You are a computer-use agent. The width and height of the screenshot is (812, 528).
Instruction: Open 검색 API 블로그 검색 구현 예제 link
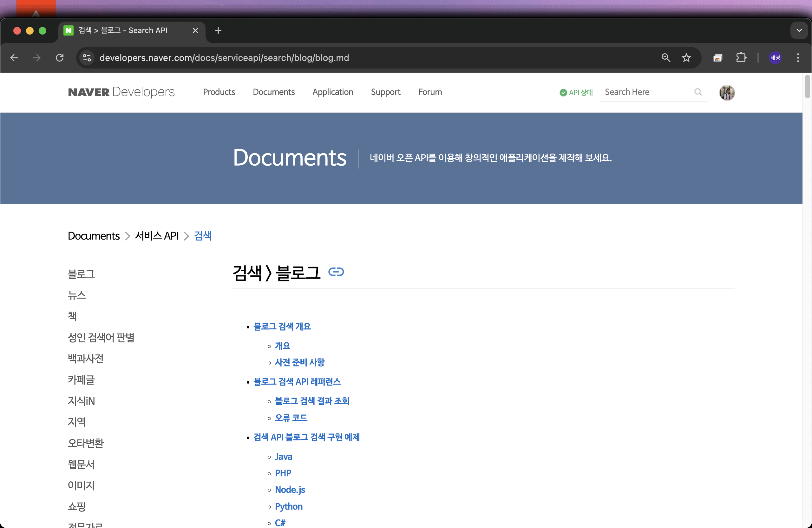point(306,438)
